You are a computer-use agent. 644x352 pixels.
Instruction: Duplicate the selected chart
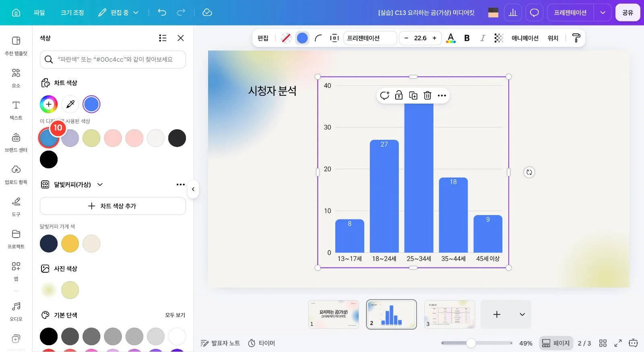click(x=413, y=95)
